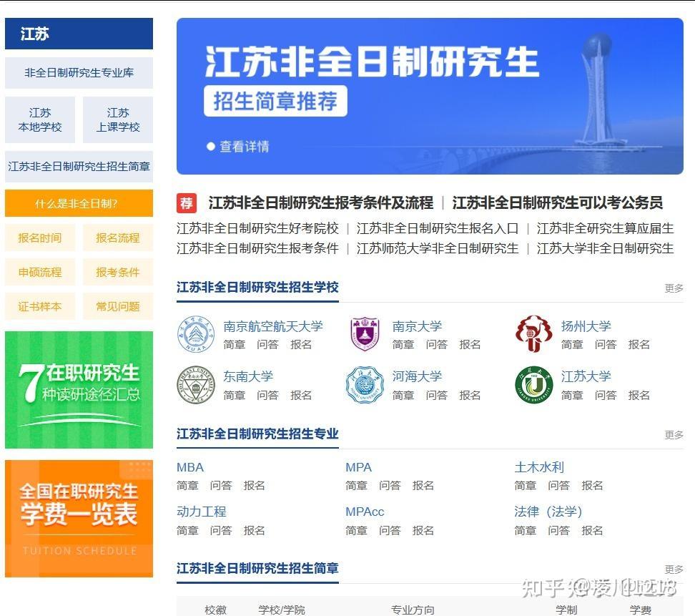Viewport: 695px width, 616px height.
Task: Open orange 学费一览表 banner
Action: point(79,519)
